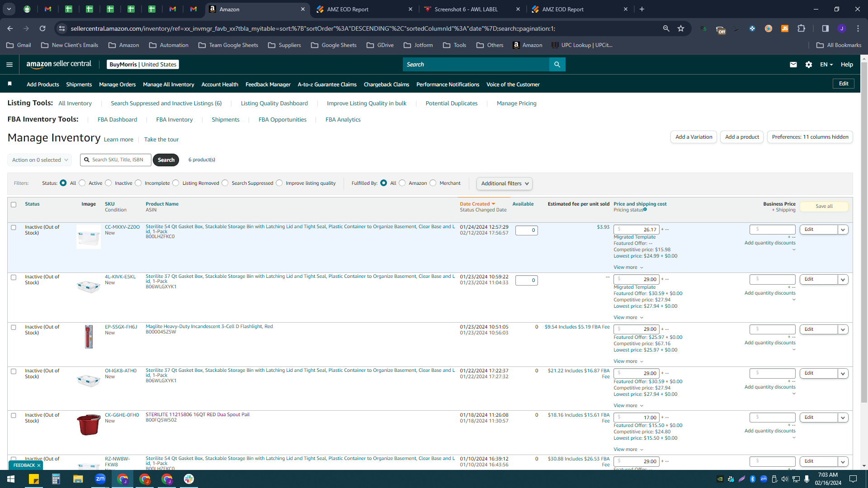Viewport: 868px width, 488px height.
Task: Switch to Screenshot 6 - AWL LABEL tab
Action: click(x=472, y=9)
